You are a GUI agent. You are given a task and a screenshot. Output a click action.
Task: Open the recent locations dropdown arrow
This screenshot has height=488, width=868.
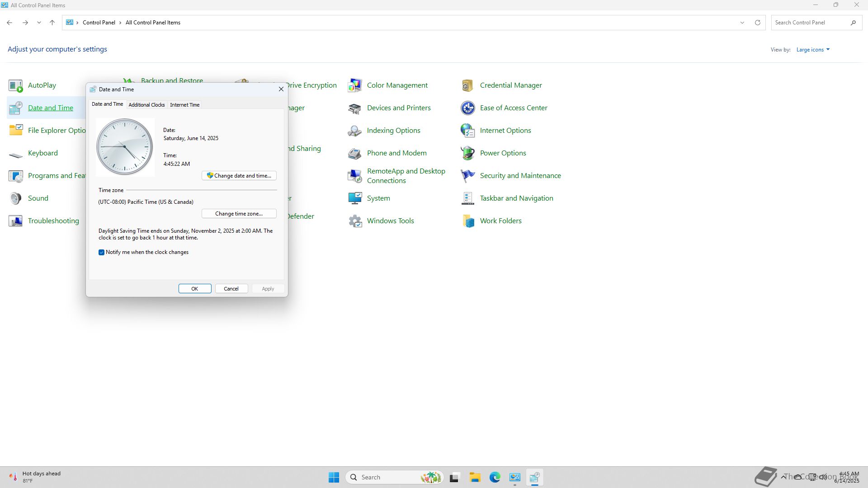coord(39,23)
